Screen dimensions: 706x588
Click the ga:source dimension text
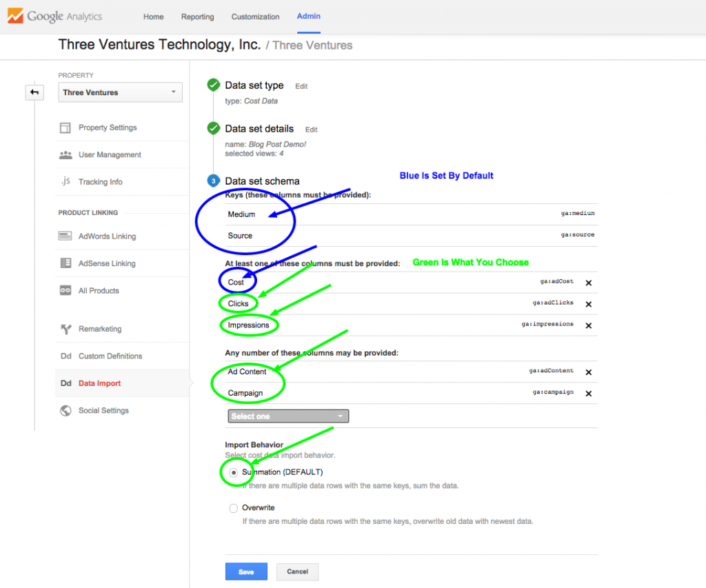tap(578, 234)
